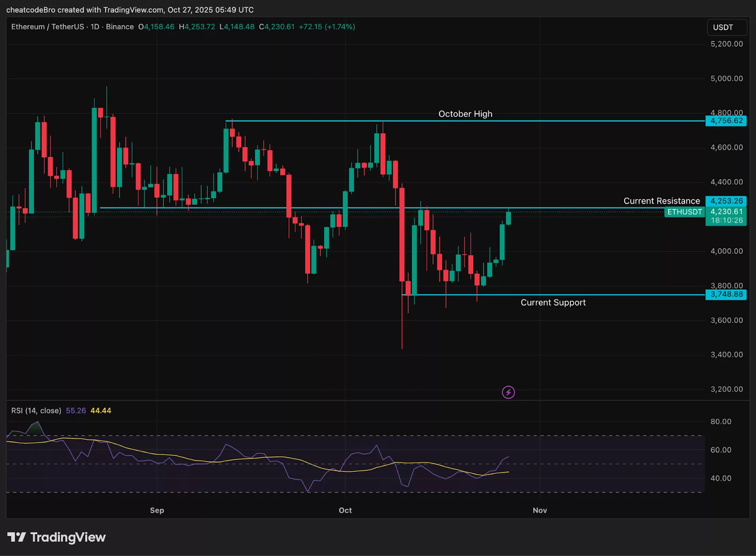Click the 4,756.62 October High price label
This screenshot has height=556, width=756.
tap(726, 121)
